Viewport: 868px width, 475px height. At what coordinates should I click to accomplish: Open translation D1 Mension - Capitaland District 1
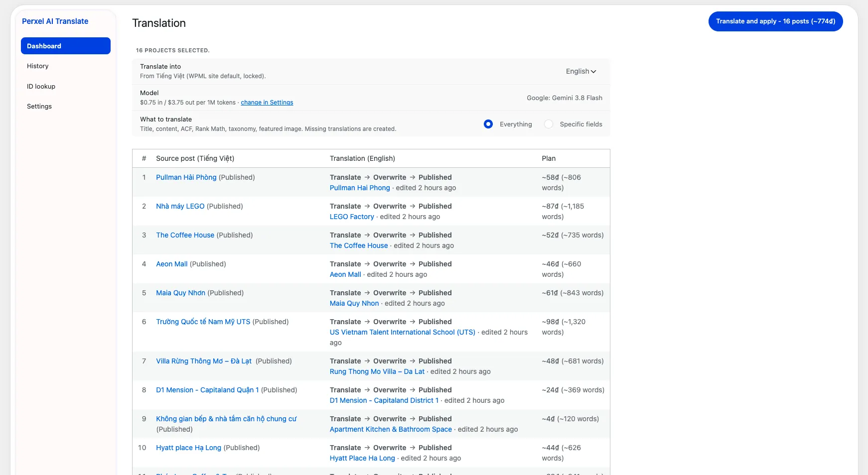[x=384, y=400]
